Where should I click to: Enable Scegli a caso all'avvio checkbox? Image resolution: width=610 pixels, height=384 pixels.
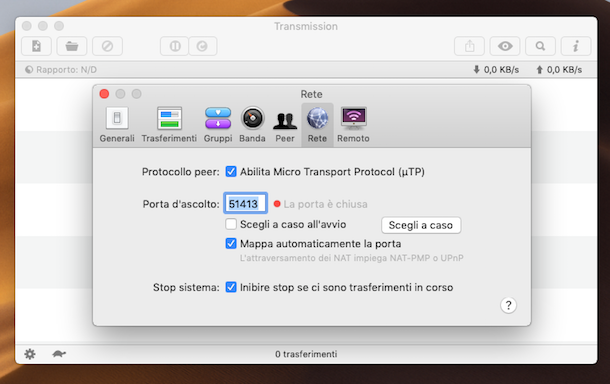click(231, 224)
